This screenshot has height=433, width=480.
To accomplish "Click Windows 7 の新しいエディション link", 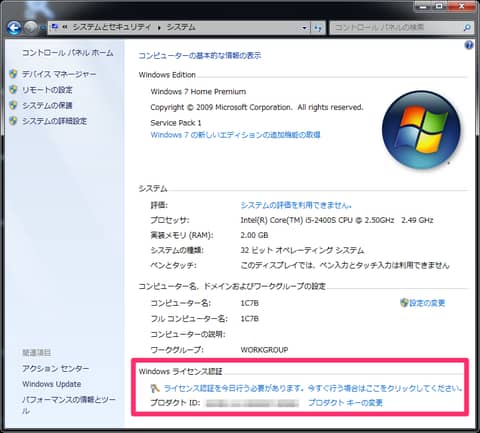I will (x=235, y=135).
